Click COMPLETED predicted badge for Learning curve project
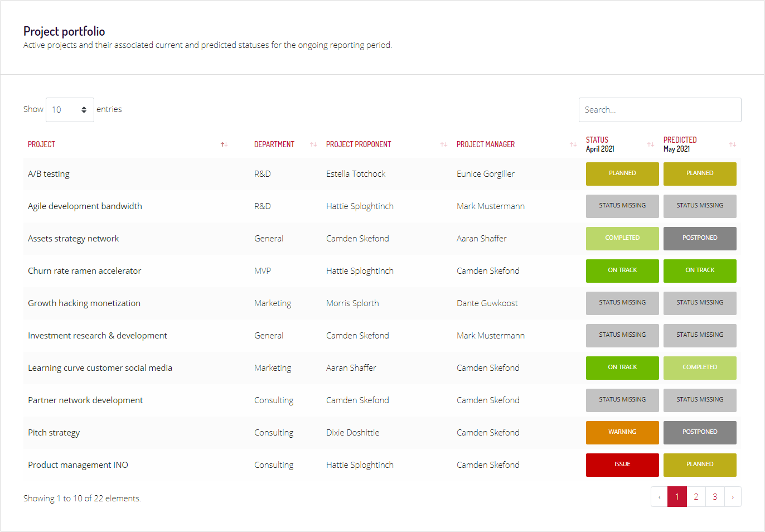The image size is (765, 532). 700,367
